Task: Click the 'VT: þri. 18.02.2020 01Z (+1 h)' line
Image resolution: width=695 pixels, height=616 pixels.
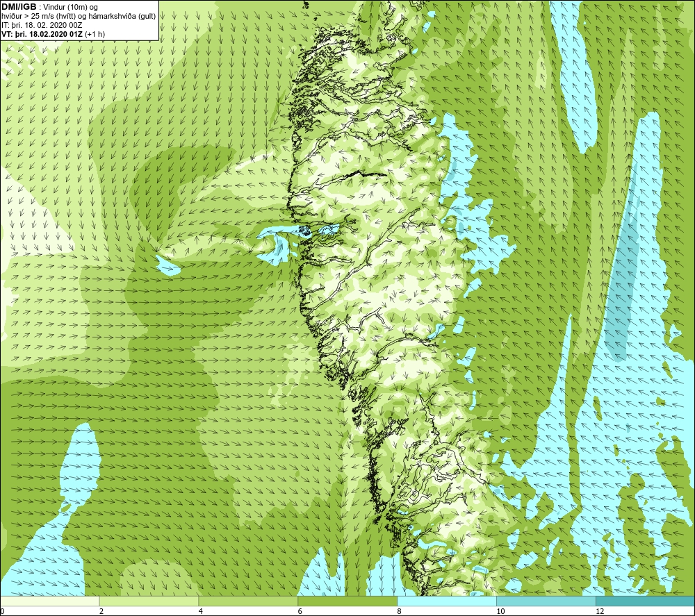Action: (x=54, y=34)
